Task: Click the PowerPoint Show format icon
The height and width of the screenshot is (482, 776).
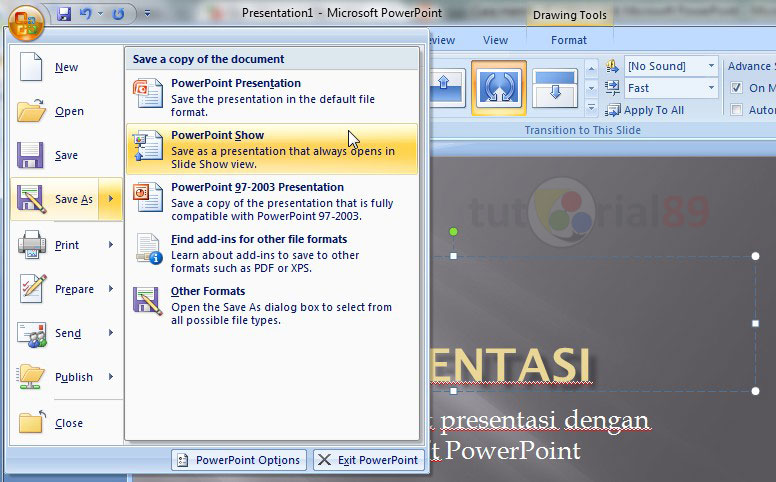Action: point(147,145)
